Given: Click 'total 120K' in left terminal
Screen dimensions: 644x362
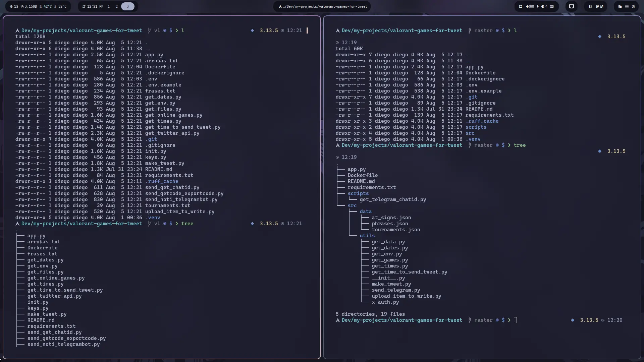Looking at the screenshot, I should [x=30, y=37].
